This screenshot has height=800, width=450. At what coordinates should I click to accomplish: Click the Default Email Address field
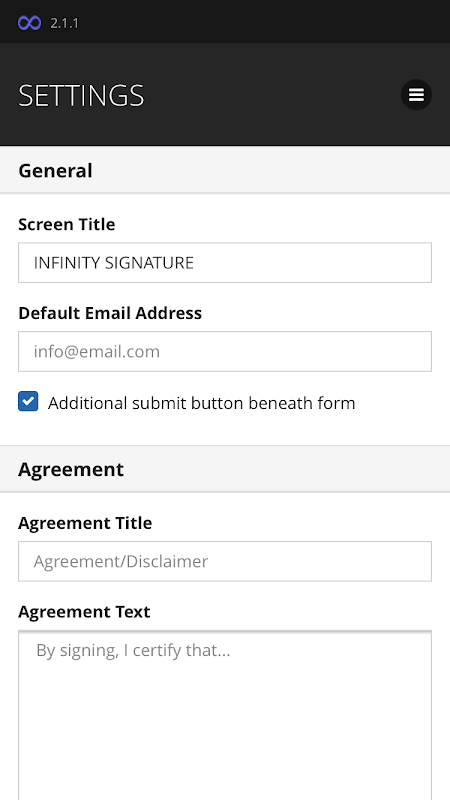click(x=225, y=352)
